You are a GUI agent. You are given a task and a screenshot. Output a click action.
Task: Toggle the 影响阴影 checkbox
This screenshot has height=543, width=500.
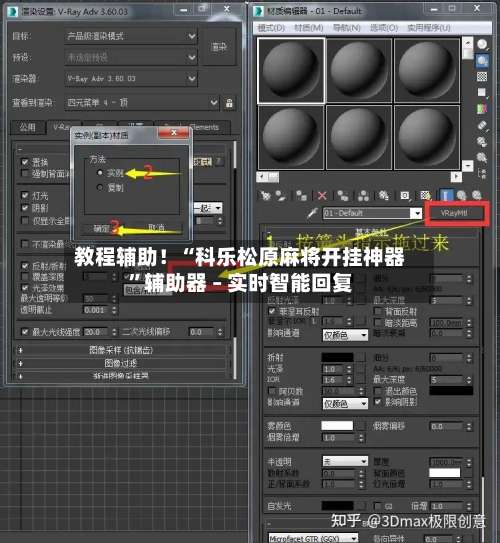tap(378, 402)
